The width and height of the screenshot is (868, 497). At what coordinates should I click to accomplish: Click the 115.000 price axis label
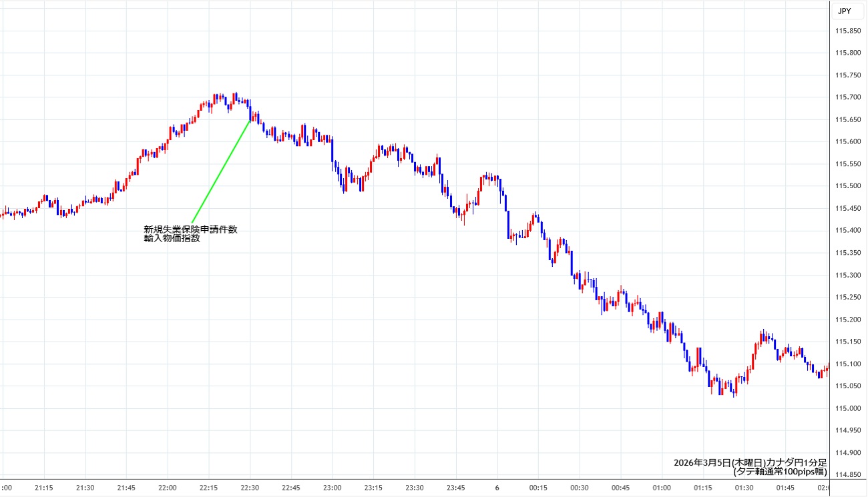pos(847,408)
